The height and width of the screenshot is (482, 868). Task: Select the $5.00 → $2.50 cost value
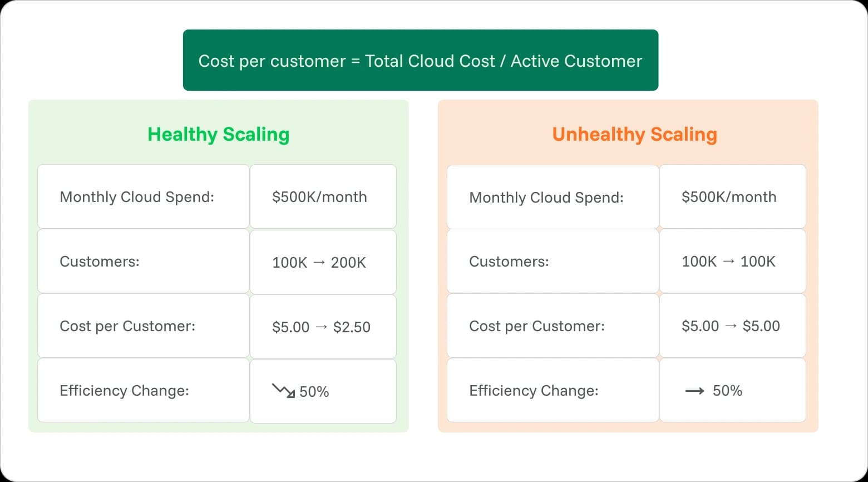pos(321,327)
